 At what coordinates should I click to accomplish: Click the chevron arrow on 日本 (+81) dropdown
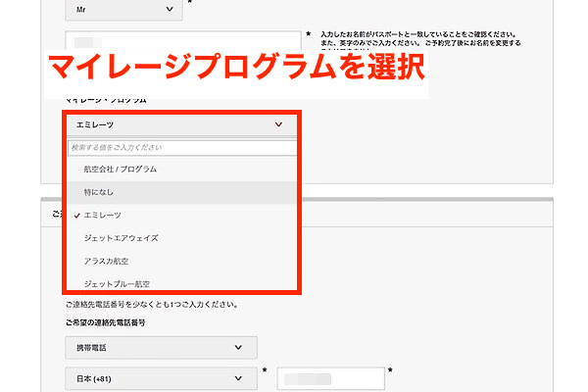tap(238, 378)
